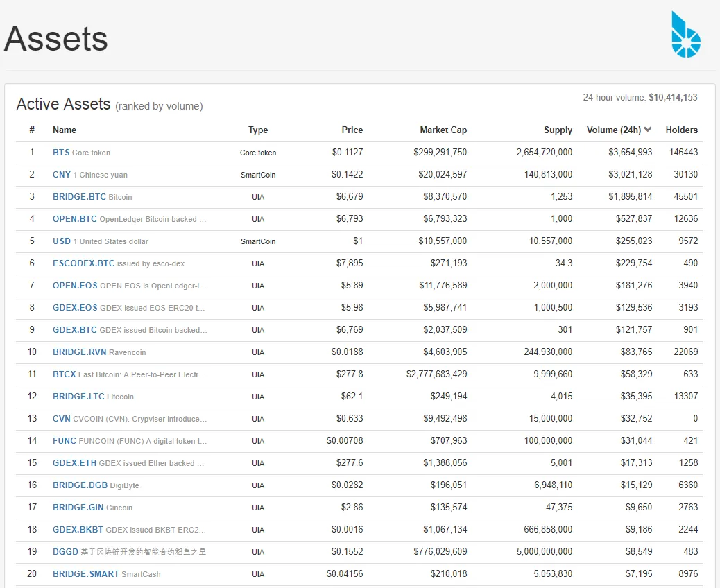
Task: Open the OPEN.BTC asset link
Action: click(74, 219)
